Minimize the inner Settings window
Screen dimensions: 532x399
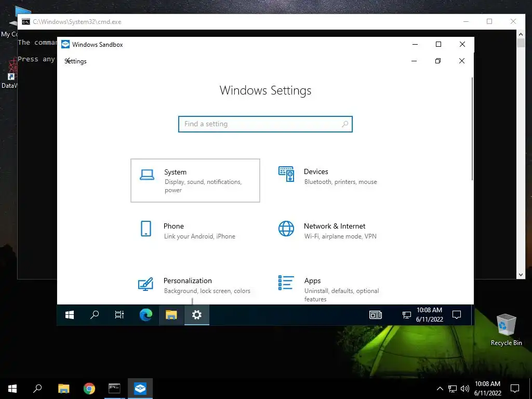(414, 61)
